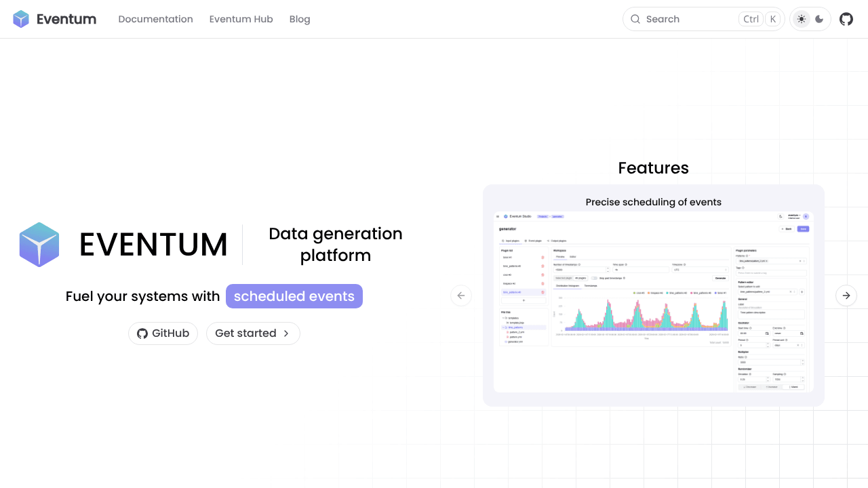
Task: Show next feature slide arrow
Action: tap(846, 296)
